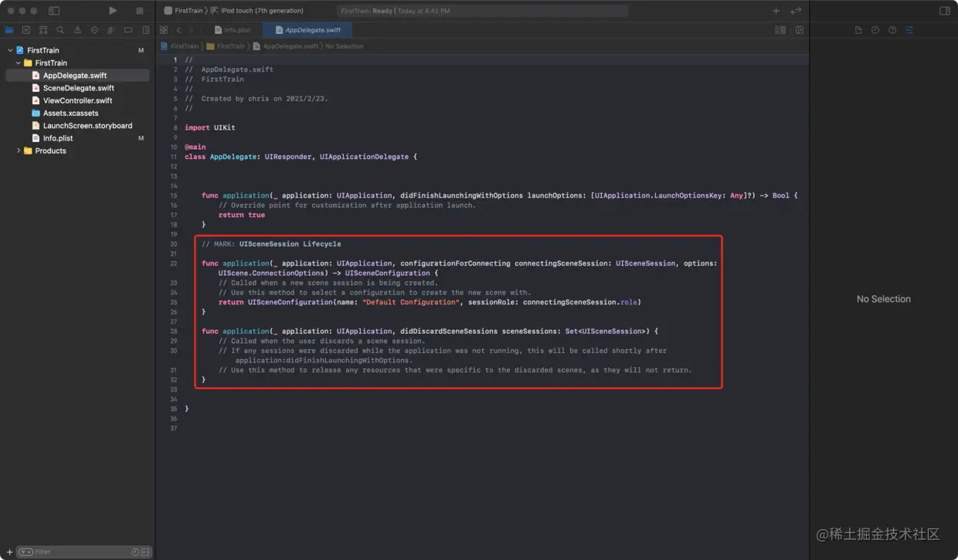Open the Issue navigator warning triangle icon
Viewport: 958px width, 560px height.
coord(78,29)
